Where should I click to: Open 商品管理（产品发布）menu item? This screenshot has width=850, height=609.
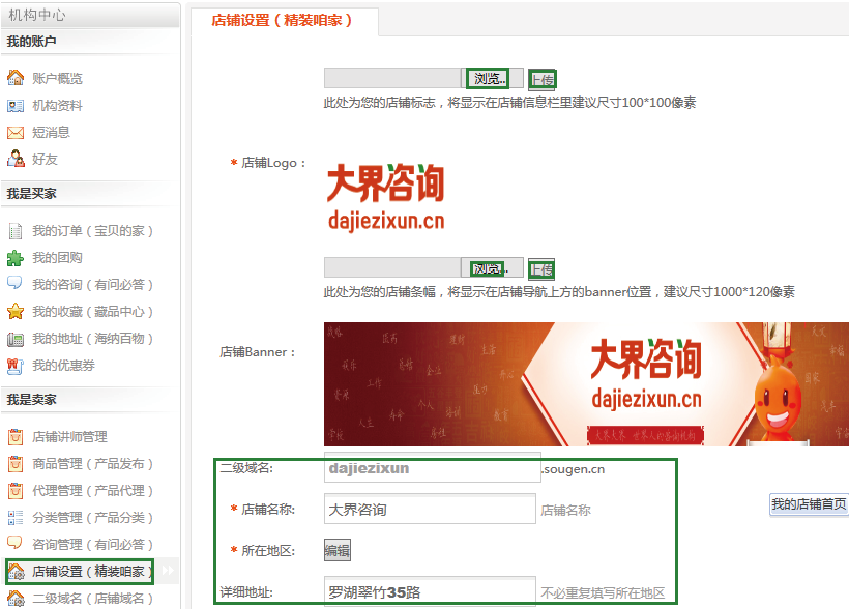click(93, 463)
